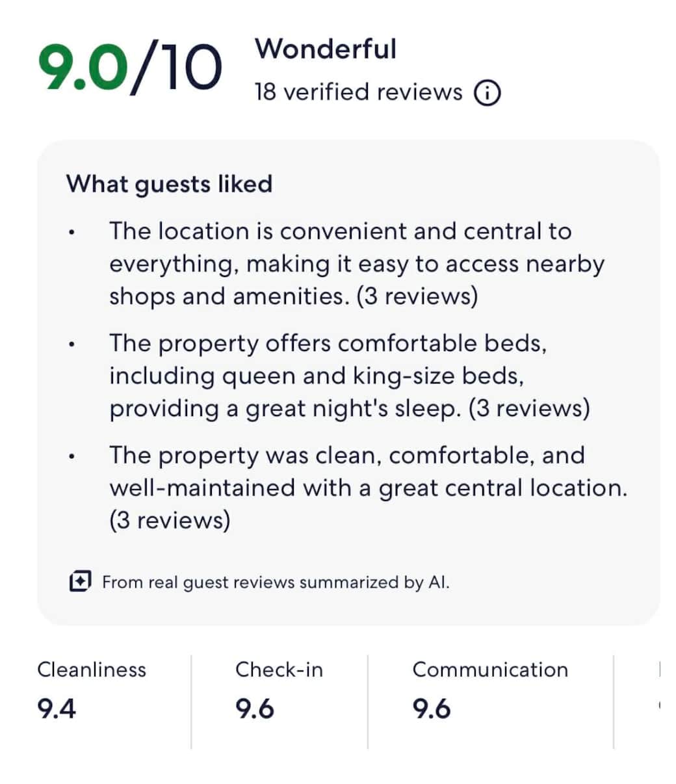Select the Communication category label

[x=490, y=670]
